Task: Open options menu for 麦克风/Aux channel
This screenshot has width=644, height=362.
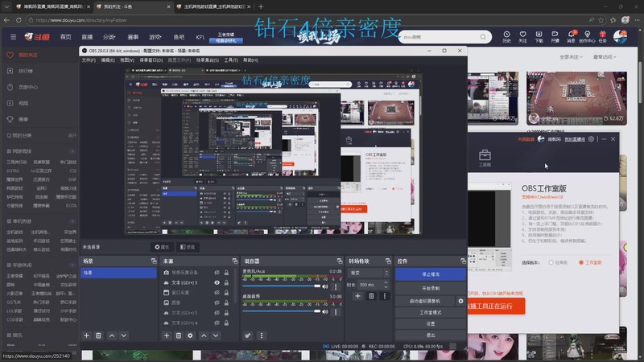Action: tap(336, 286)
